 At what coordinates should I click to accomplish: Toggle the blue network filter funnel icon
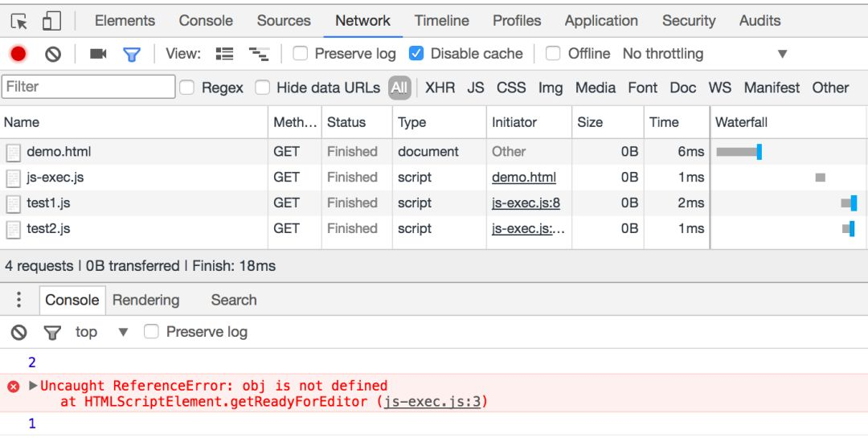[132, 55]
